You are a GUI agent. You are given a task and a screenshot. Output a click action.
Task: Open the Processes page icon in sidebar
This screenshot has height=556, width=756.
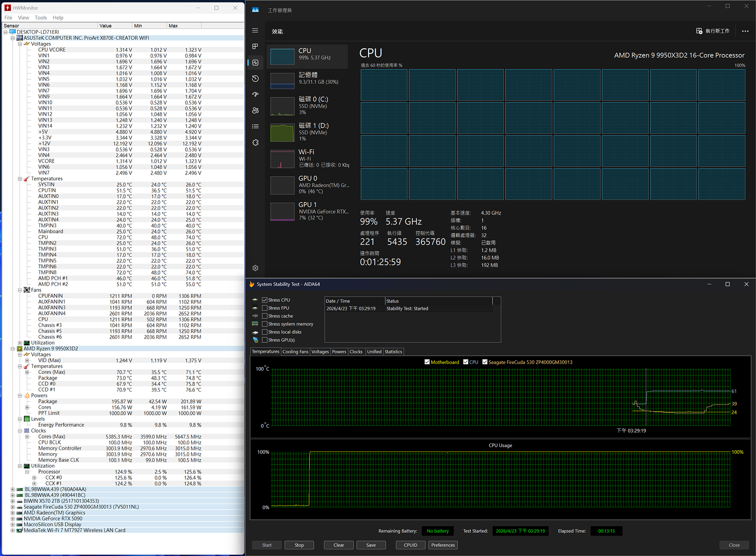pos(255,46)
